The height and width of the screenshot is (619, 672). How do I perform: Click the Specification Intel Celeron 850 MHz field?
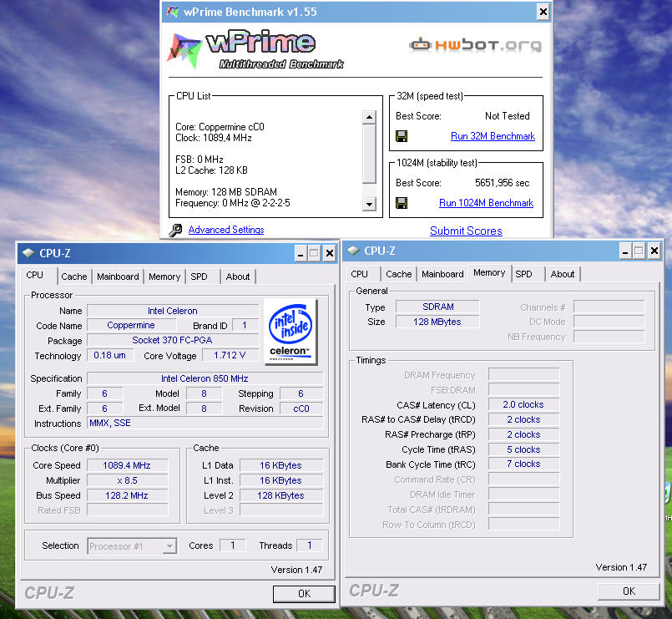(205, 378)
